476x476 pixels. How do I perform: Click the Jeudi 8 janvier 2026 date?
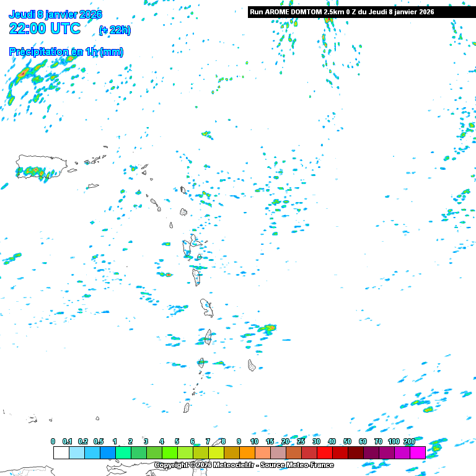55,14
